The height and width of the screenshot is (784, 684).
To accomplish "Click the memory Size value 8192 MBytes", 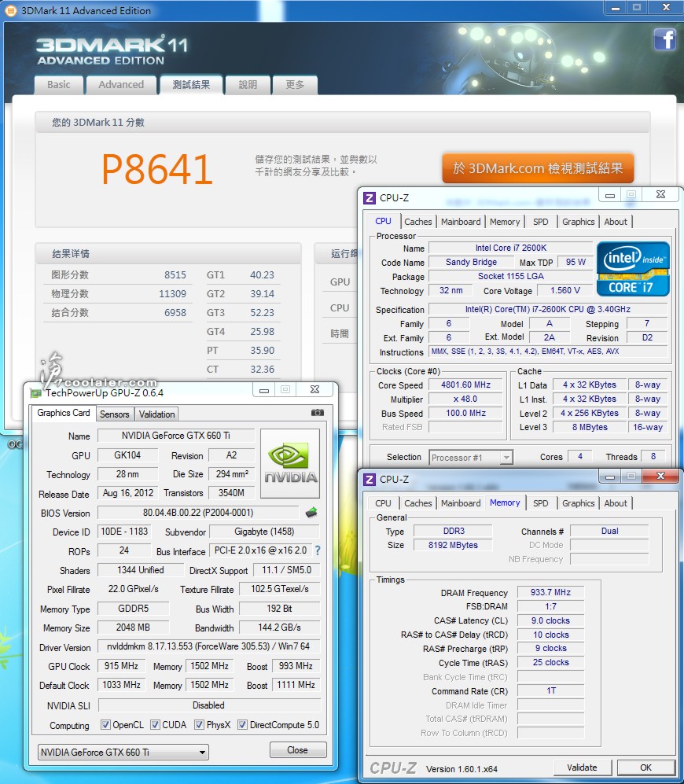I will (453, 545).
